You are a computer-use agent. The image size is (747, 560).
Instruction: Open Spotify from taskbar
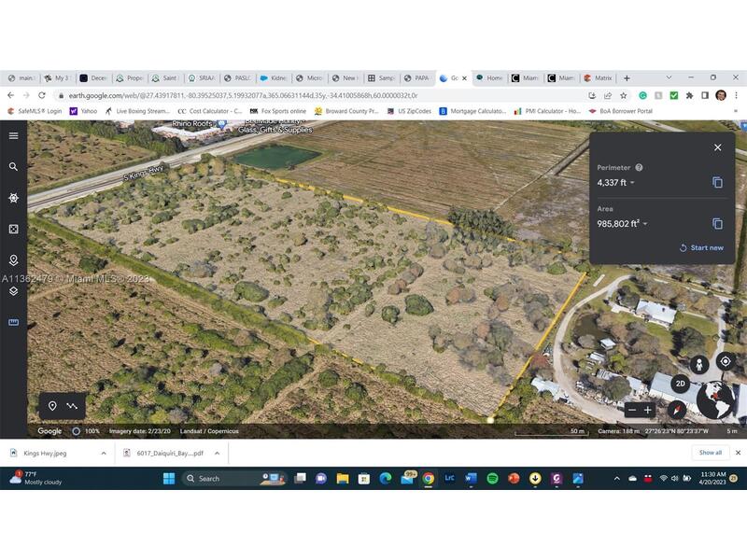(492, 478)
